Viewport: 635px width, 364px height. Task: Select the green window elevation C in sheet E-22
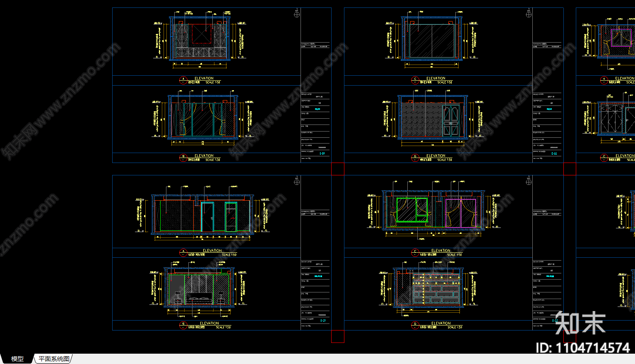point(433,211)
